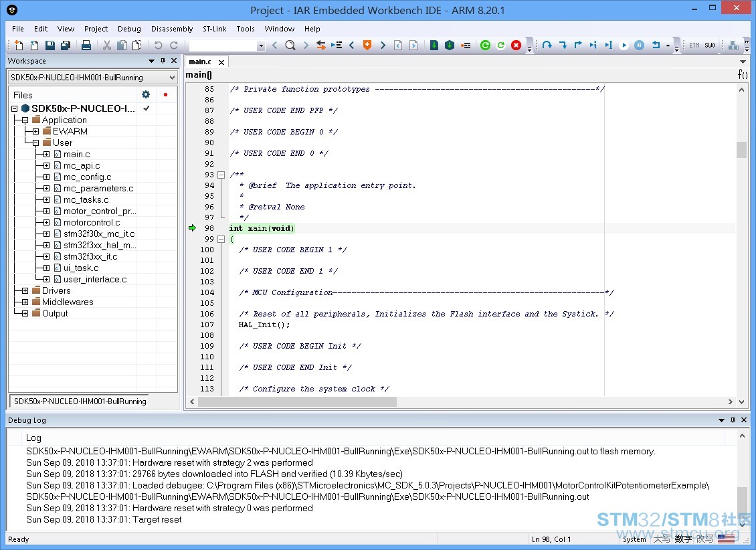Click the Find magnifier icon

290,45
